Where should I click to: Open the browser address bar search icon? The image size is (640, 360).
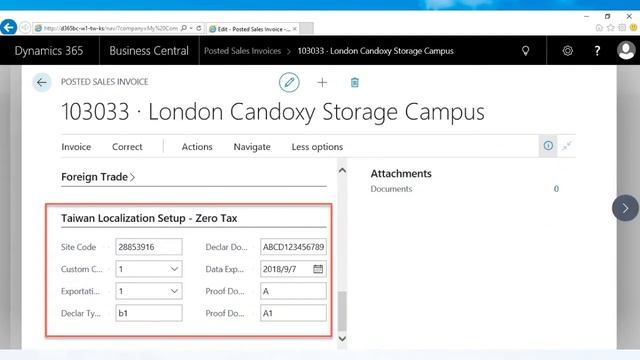[x=184, y=28]
